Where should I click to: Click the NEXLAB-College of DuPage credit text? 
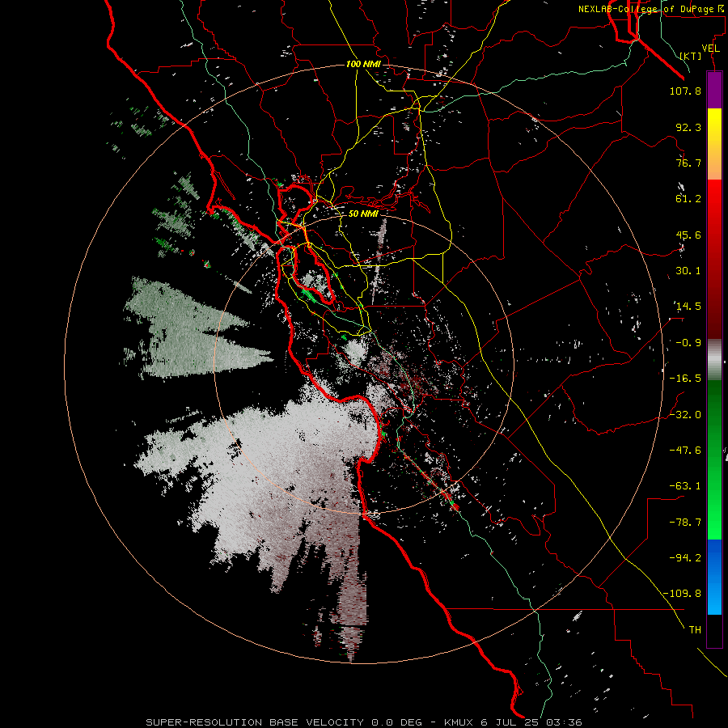(x=652, y=9)
